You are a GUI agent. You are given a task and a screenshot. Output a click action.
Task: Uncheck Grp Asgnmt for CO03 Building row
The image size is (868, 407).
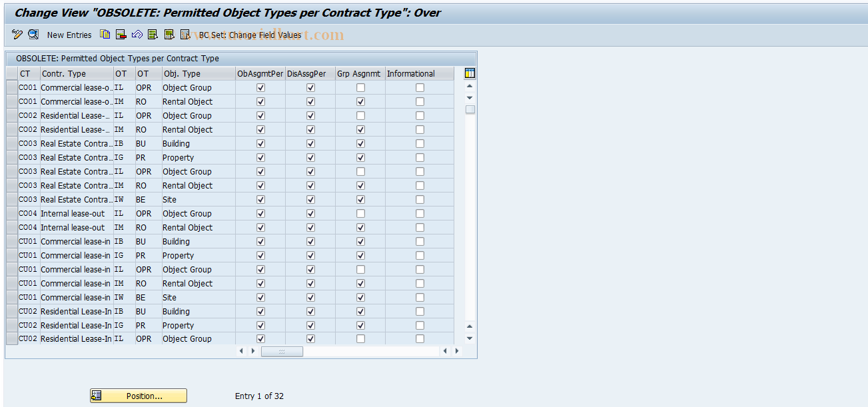tap(360, 144)
